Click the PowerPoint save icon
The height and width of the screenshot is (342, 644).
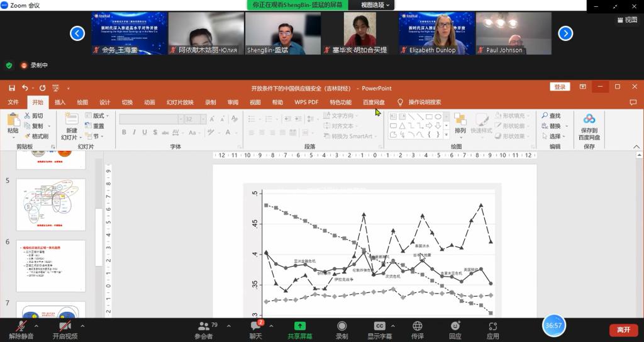click(x=11, y=88)
